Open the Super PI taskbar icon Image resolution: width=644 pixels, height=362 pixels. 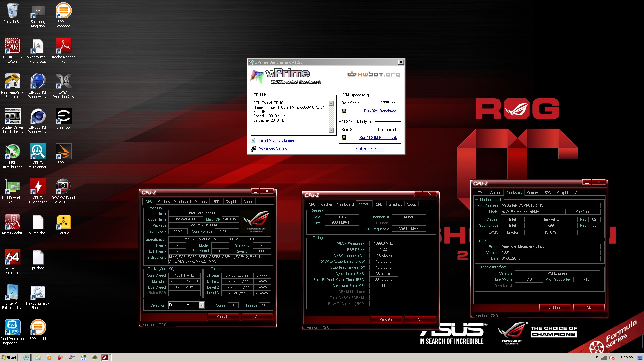click(84, 358)
